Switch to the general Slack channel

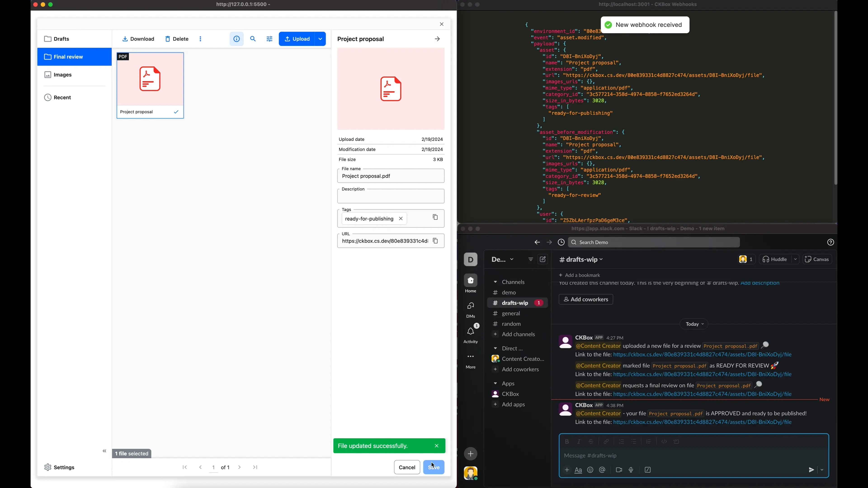click(x=511, y=314)
